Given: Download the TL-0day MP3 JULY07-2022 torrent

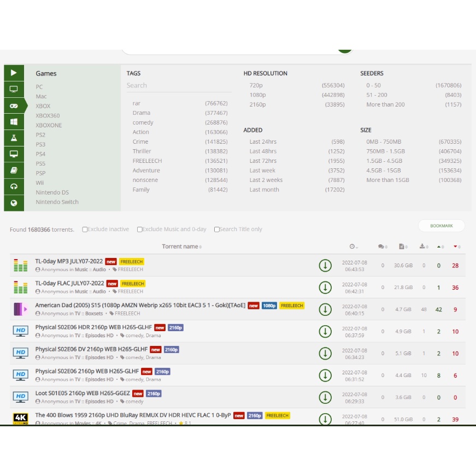Looking at the screenshot, I should click(325, 266).
